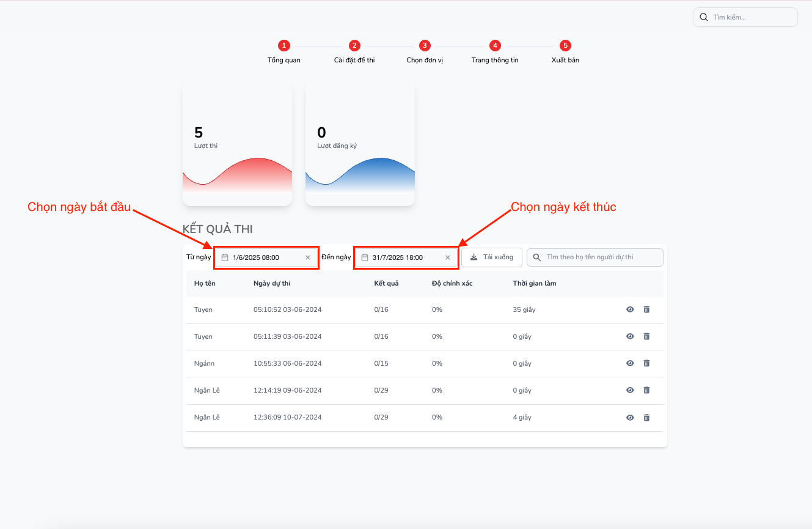The width and height of the screenshot is (812, 529).
Task: Click the Lượt thi statistics card
Action: coord(237,144)
